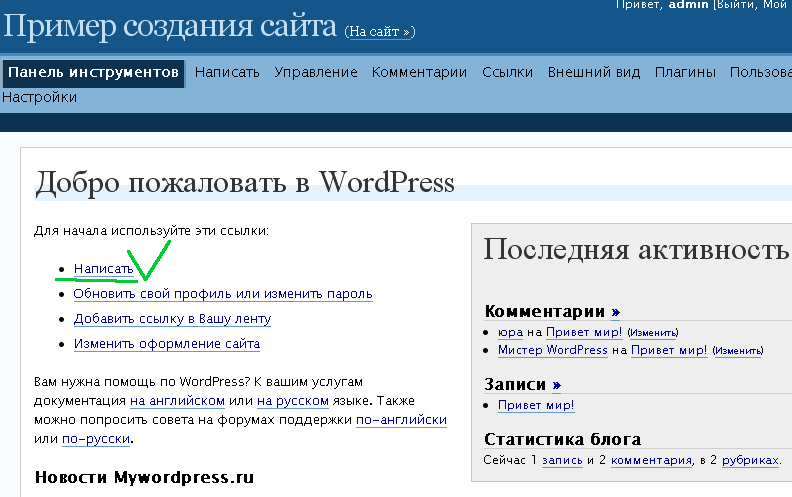Screen dimensions: 792x497
Task: Open the Плагины menu
Action: pyautogui.click(x=685, y=72)
